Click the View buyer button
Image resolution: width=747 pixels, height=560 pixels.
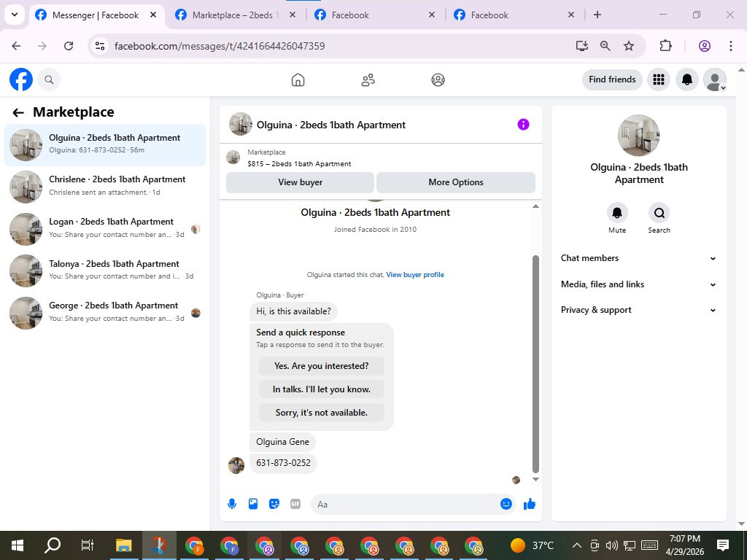[x=300, y=182]
